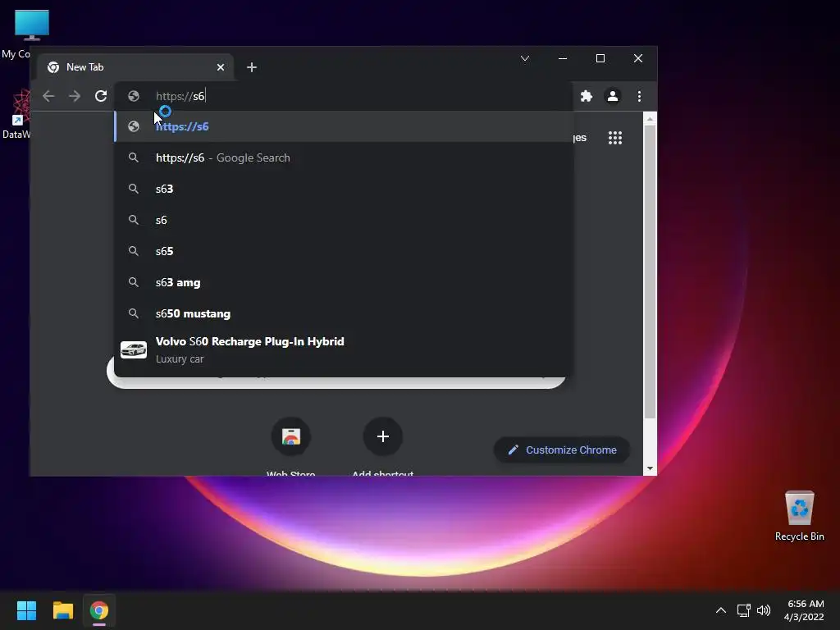This screenshot has width=840, height=630.
Task: Click the Customize Chrome button
Action: [561, 450]
